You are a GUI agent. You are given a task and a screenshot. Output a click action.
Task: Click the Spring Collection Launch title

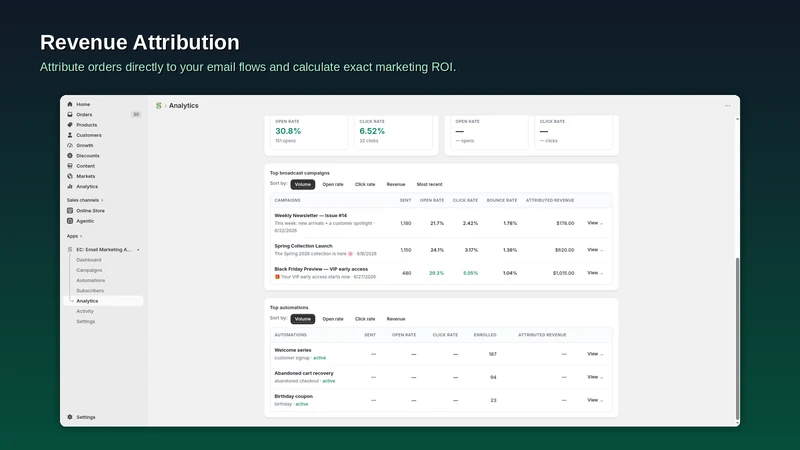(x=303, y=246)
